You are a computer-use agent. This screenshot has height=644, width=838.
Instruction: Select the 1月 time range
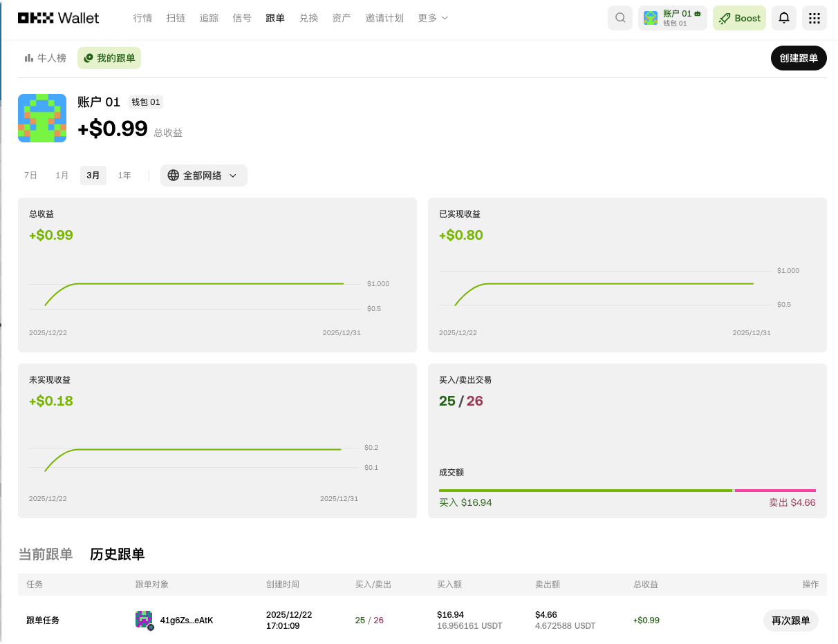(62, 176)
